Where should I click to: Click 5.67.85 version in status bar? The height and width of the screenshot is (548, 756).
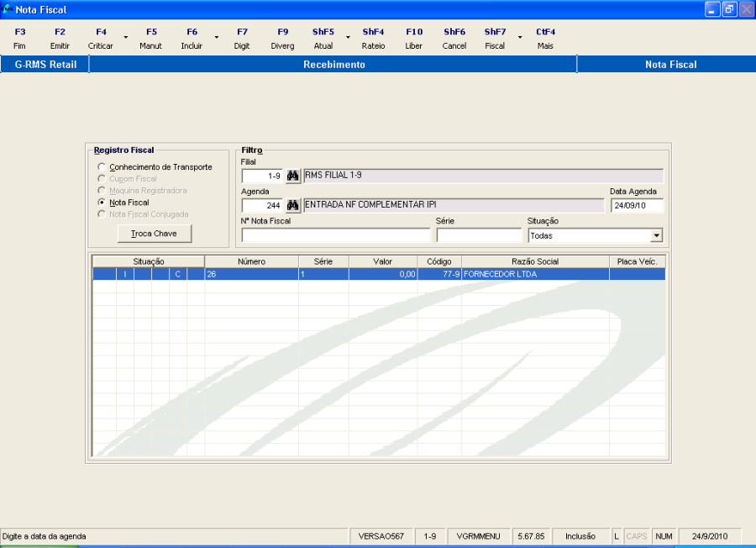click(531, 536)
